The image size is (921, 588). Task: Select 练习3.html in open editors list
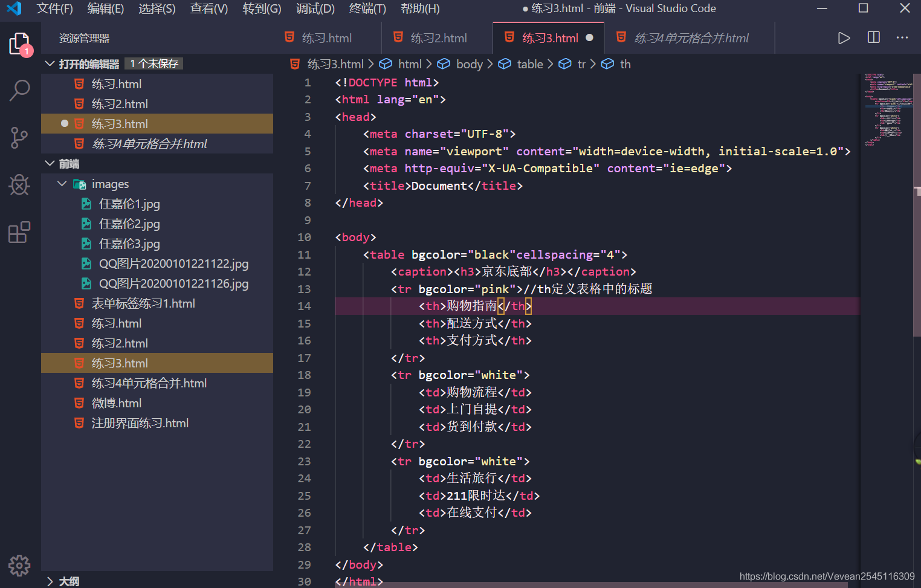click(157, 123)
